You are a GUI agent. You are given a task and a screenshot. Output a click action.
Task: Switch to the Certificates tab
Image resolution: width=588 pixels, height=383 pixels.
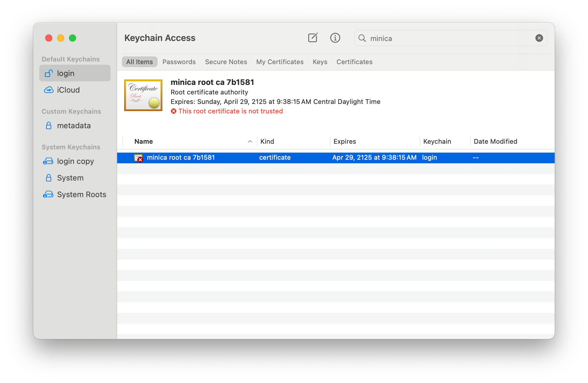coord(354,62)
